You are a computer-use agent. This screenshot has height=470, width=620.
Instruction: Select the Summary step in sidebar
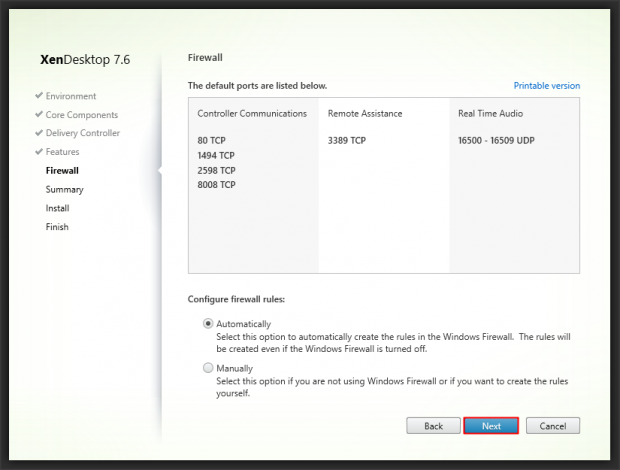coord(64,189)
